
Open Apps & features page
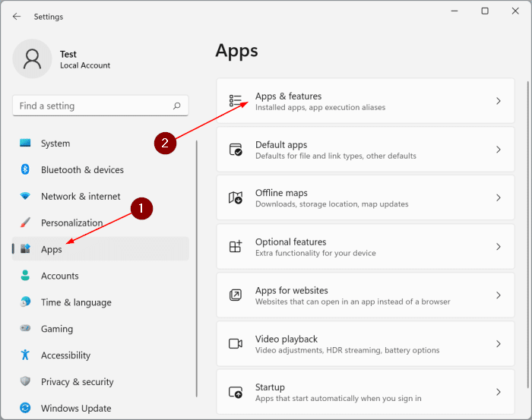click(366, 101)
